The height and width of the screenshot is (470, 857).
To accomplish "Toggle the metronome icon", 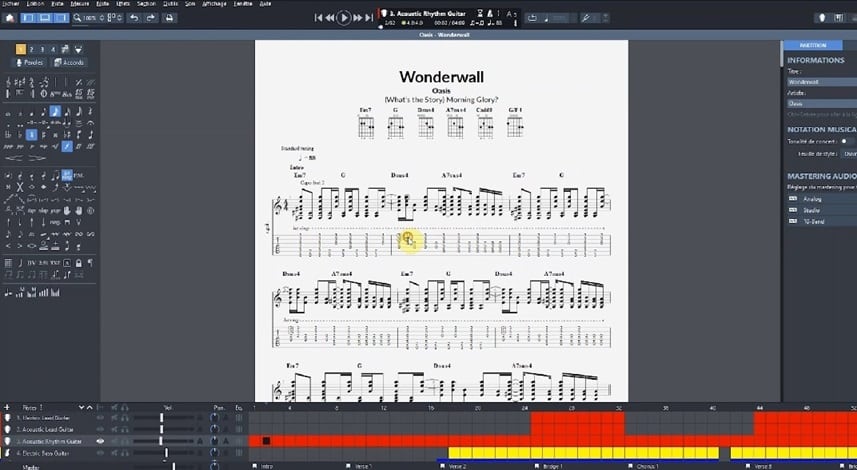I will click(490, 13).
